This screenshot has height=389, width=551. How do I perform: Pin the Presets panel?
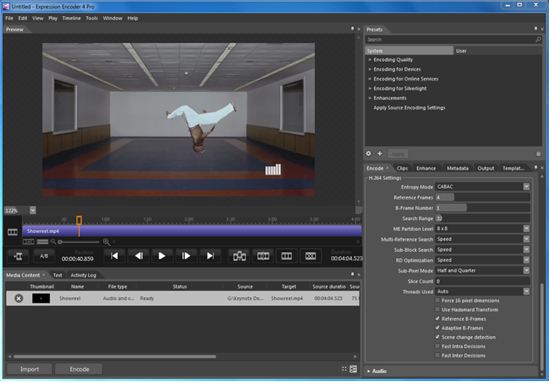[x=536, y=28]
